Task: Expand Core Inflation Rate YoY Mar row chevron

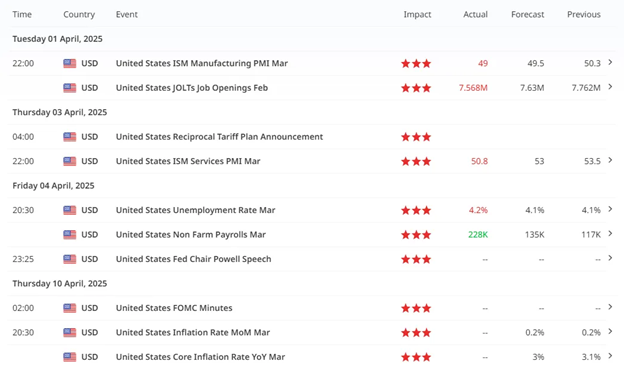Action: point(610,356)
